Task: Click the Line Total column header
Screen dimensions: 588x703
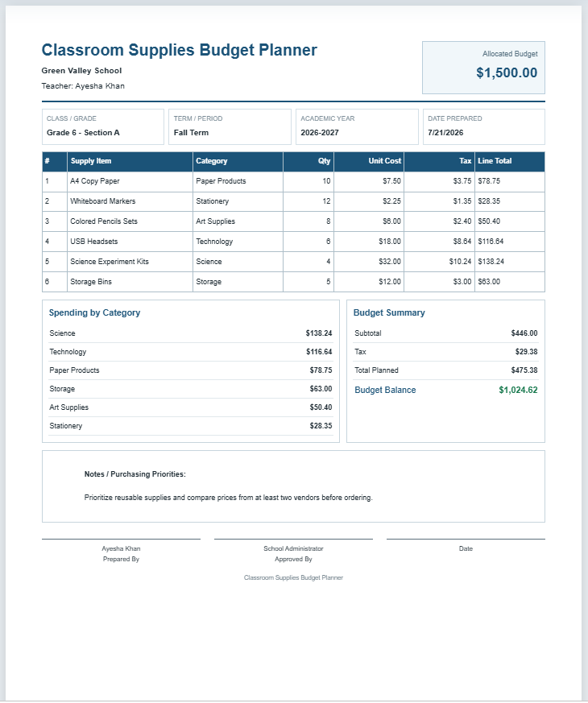Action: 510,161
